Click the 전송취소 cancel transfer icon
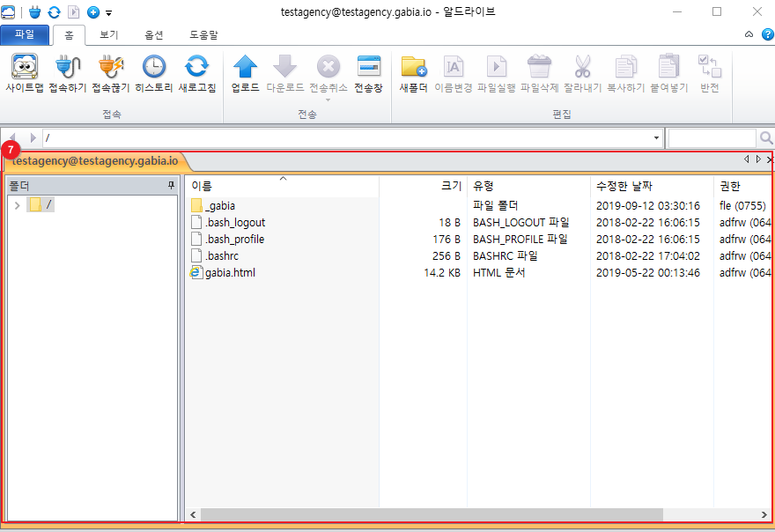This screenshot has width=775, height=532. 328,73
